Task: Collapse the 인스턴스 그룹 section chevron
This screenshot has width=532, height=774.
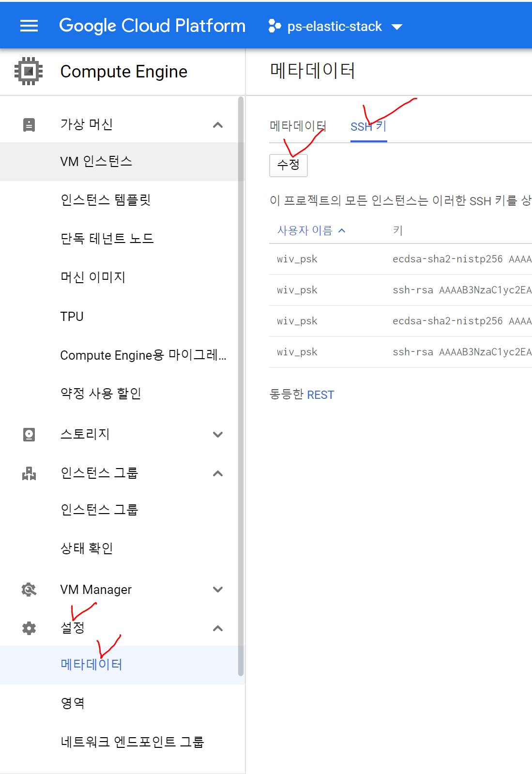Action: (218, 473)
